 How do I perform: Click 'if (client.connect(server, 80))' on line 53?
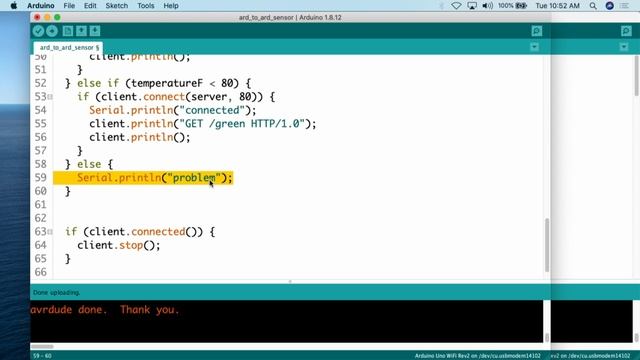point(176,97)
